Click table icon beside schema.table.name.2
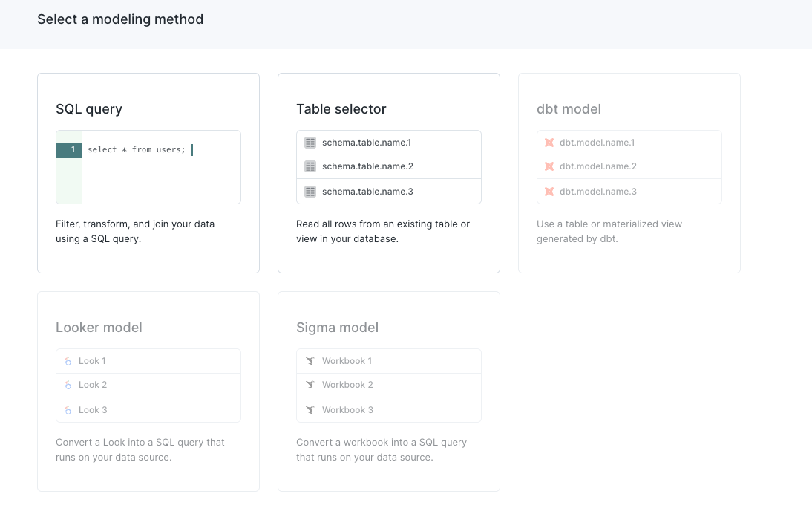812x517 pixels. point(310,166)
